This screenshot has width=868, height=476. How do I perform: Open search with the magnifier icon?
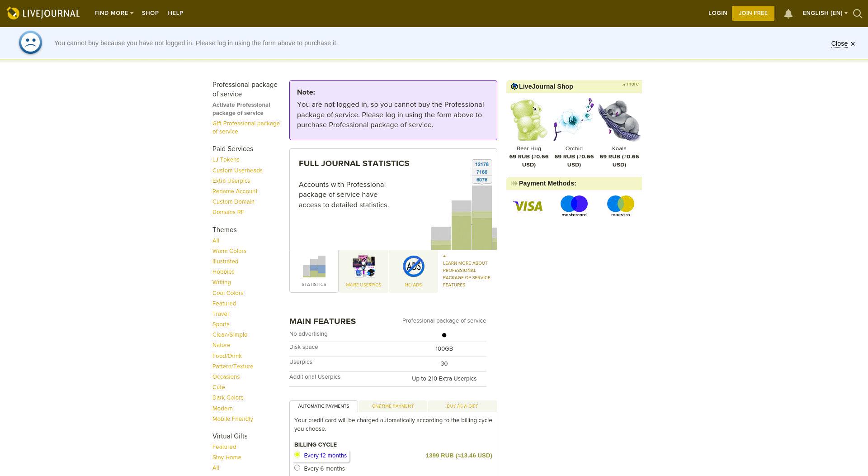[858, 14]
